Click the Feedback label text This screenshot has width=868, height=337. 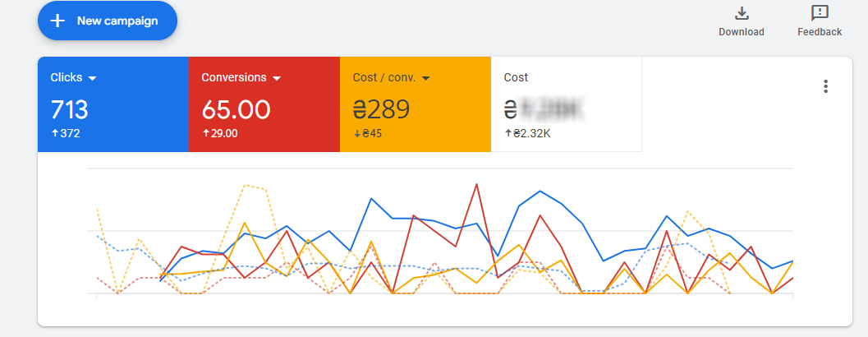820,32
